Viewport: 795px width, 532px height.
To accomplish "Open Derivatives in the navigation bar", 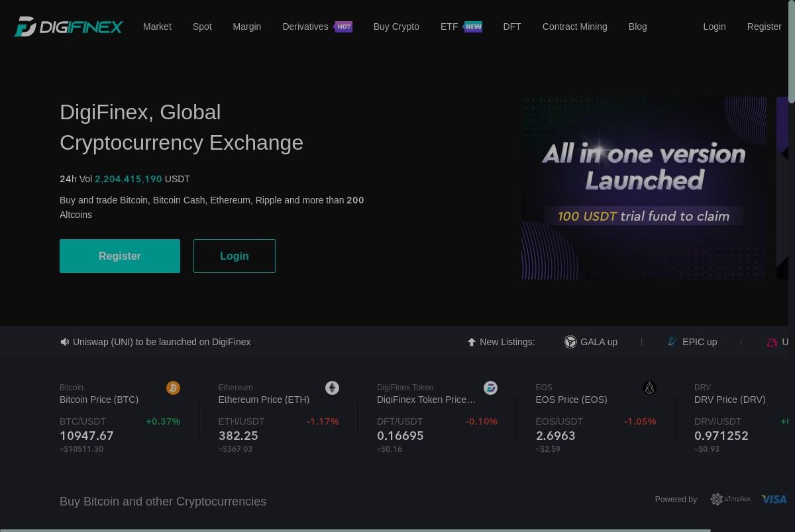I will (x=305, y=27).
